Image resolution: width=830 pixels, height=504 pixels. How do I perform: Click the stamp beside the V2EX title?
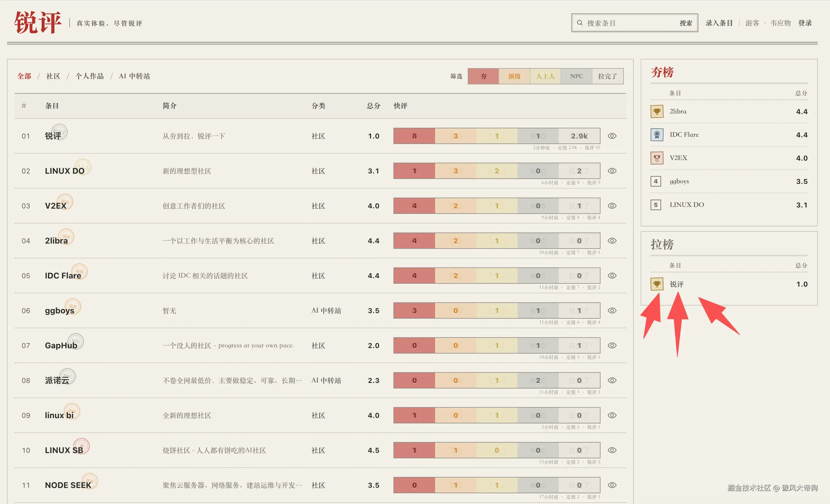click(x=65, y=201)
